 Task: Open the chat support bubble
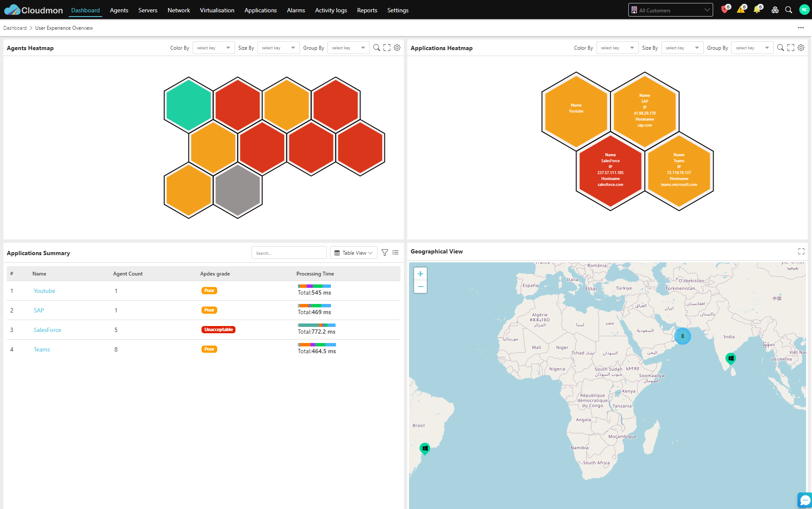(x=805, y=500)
